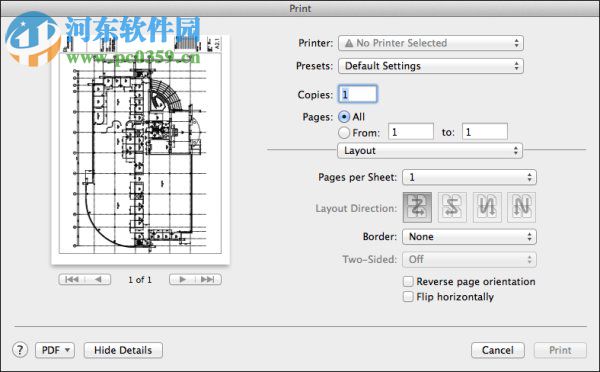Screen dimensions: 600x372
Task: Select the N-shaped top-to-bottom layout direction icon
Action: (x=522, y=207)
